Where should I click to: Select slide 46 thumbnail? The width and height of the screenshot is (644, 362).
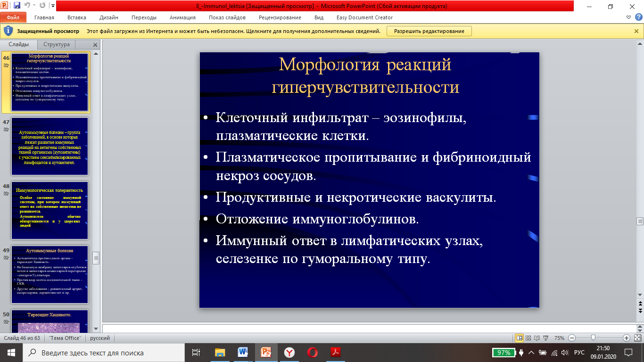50,82
